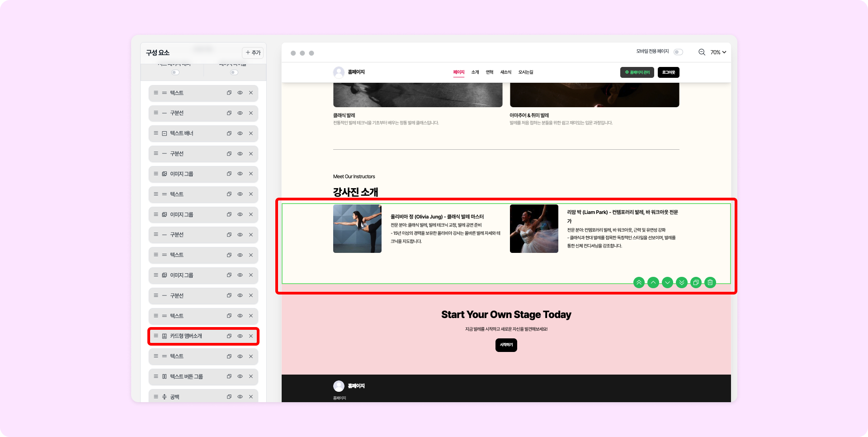Duplicate the selected section with green copy icon
868x437 pixels.
pos(696,283)
